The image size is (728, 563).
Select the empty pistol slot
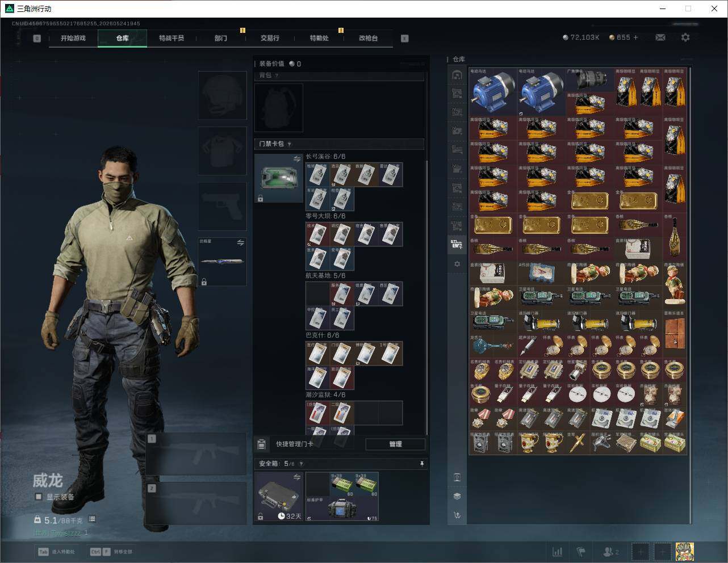pyautogui.click(x=222, y=206)
